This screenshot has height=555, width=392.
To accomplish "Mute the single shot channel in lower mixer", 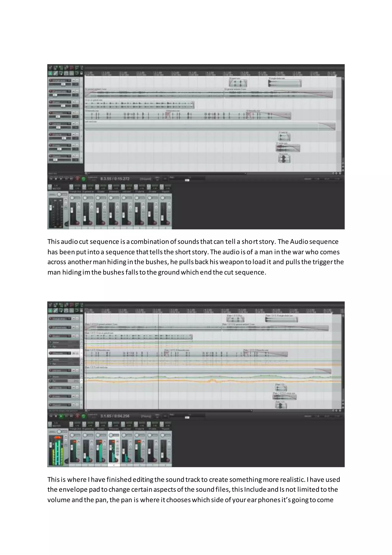I will click(78, 441).
